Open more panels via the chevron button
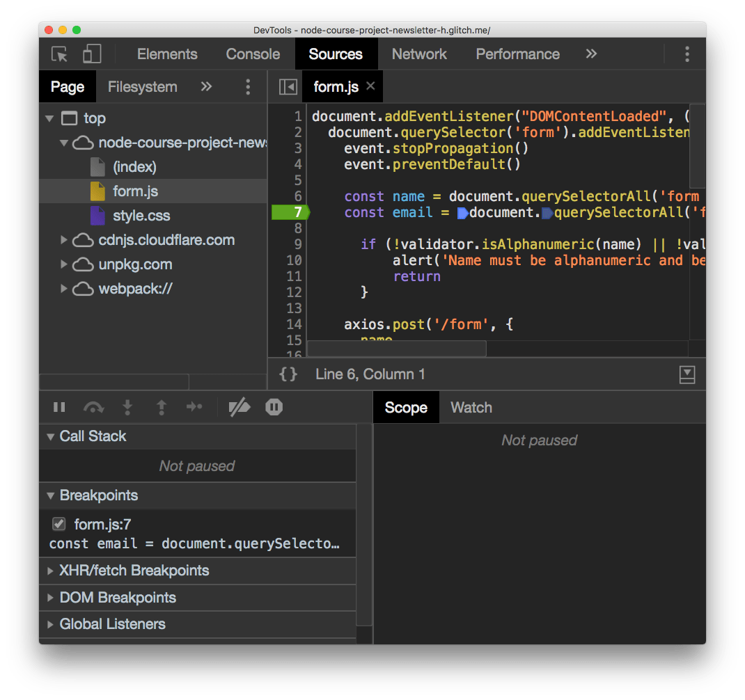 (x=590, y=54)
